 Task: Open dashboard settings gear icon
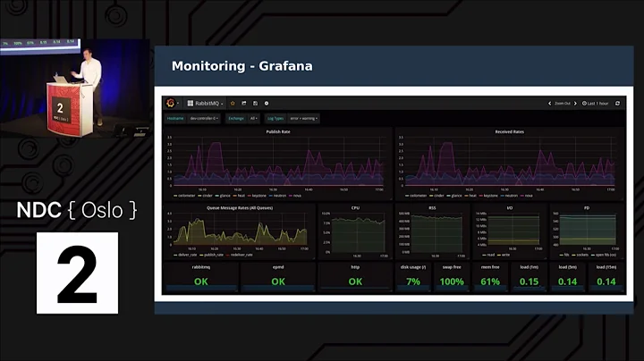(x=267, y=104)
